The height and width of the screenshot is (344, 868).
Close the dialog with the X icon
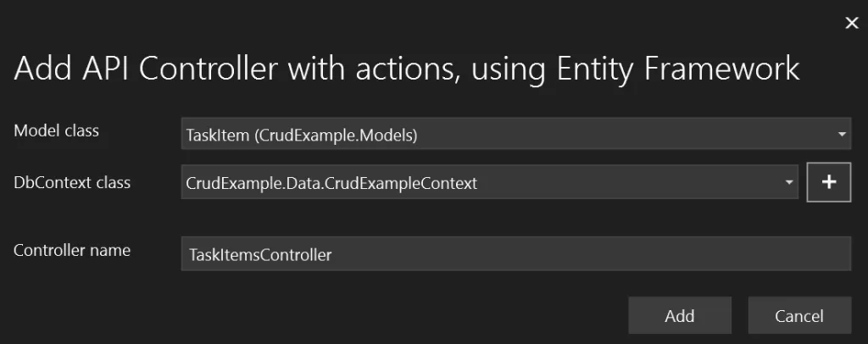(x=851, y=23)
